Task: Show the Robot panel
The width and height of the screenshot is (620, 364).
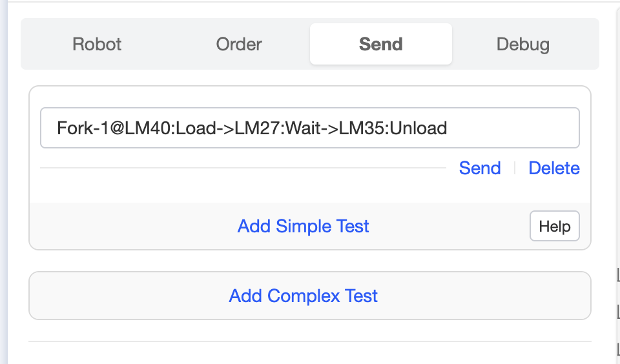Action: point(97,45)
